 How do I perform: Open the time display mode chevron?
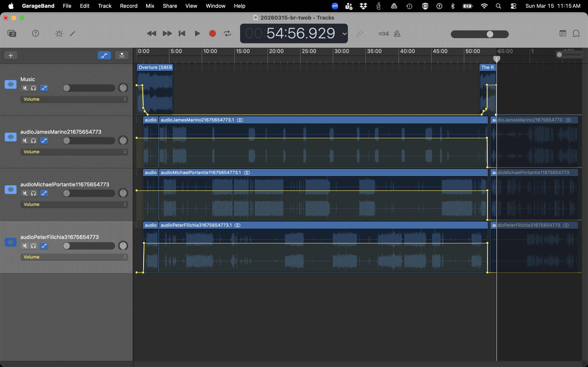(344, 34)
